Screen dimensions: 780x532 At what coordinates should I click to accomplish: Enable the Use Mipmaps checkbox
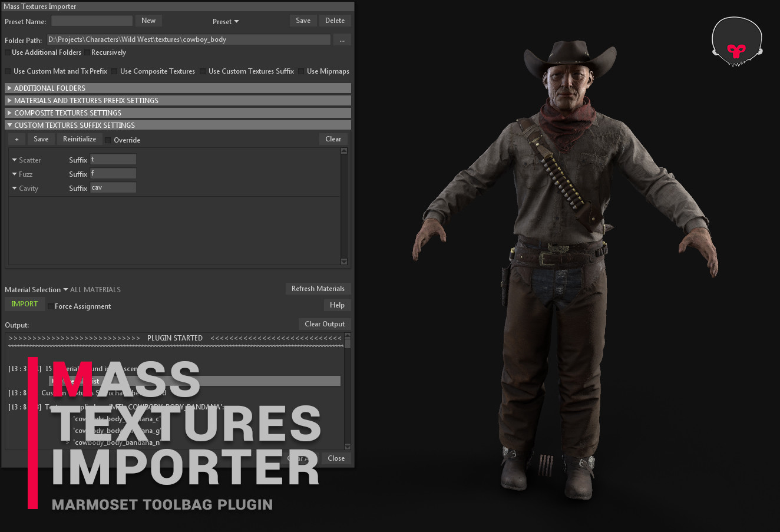click(x=301, y=71)
